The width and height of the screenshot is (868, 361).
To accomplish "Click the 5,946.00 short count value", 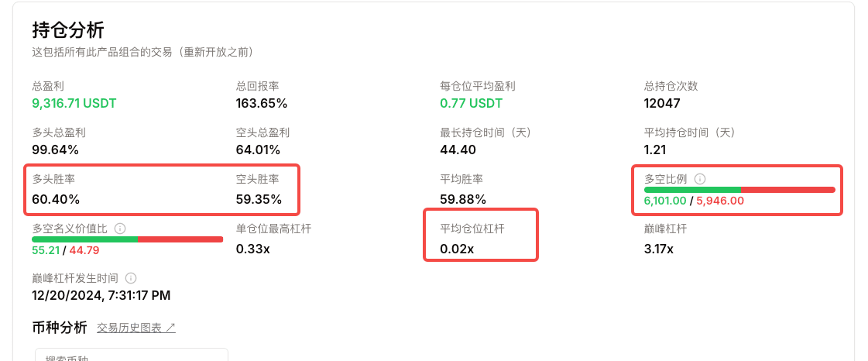I will [x=719, y=201].
